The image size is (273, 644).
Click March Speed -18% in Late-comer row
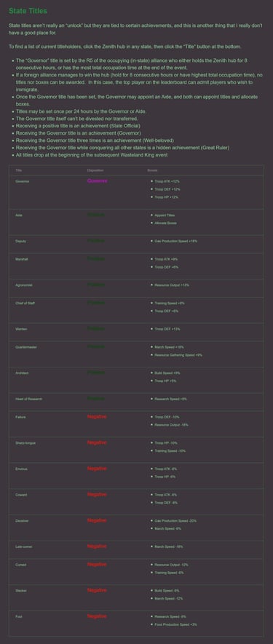click(169, 546)
